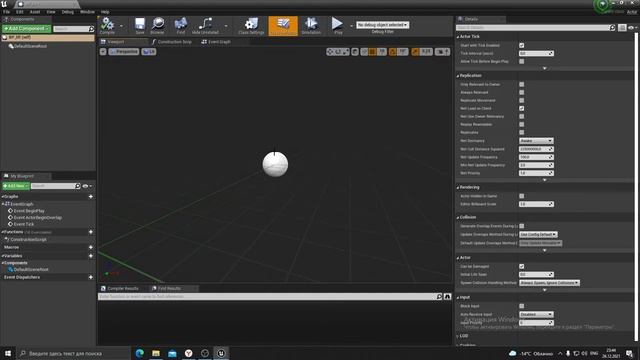Toggle Start with Tick Enabled checkbox
This screenshot has width=640, height=360.
(x=522, y=45)
